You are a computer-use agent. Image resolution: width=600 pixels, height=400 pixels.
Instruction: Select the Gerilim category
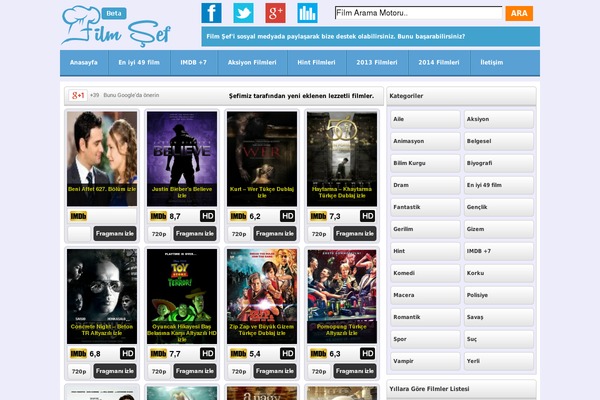pos(425,229)
